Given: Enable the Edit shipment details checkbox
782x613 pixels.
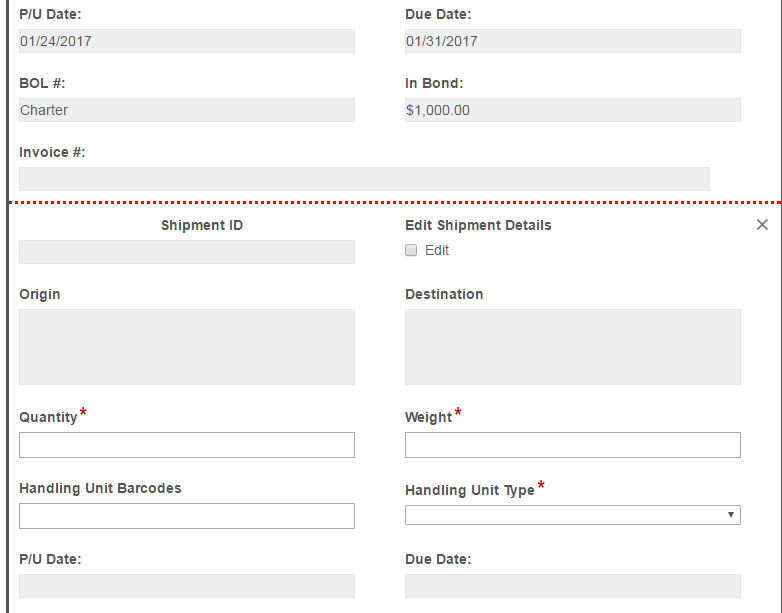Looking at the screenshot, I should pyautogui.click(x=411, y=250).
